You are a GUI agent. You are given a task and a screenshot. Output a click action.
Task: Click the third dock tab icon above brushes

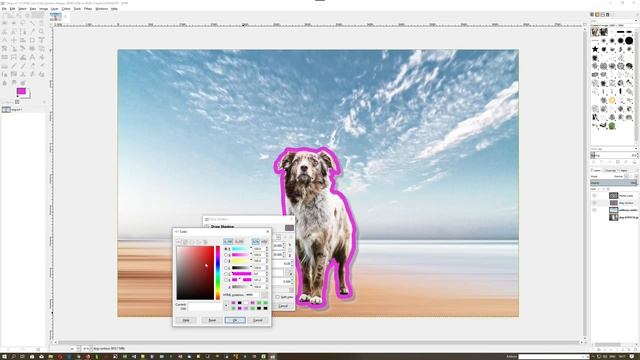(x=602, y=14)
